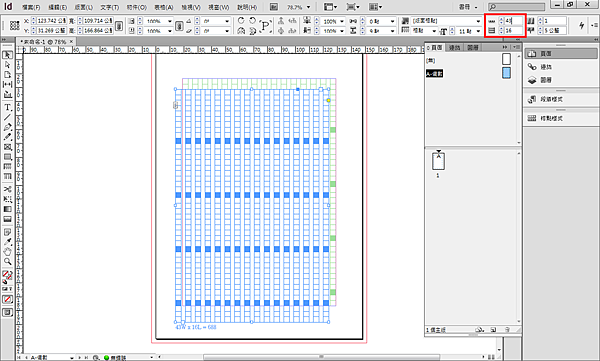This screenshot has height=361, width=600.
Task: Click the quick apply lightning icon
Action: point(582,25)
